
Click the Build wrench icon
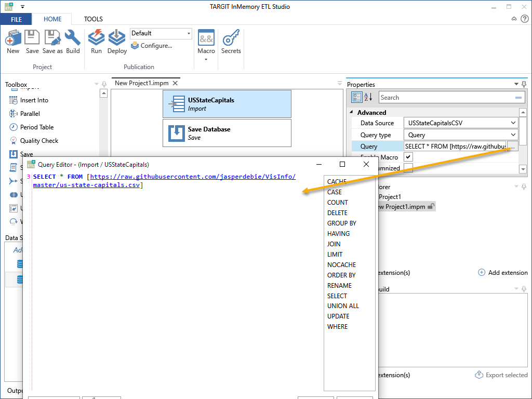pyautogui.click(x=73, y=42)
